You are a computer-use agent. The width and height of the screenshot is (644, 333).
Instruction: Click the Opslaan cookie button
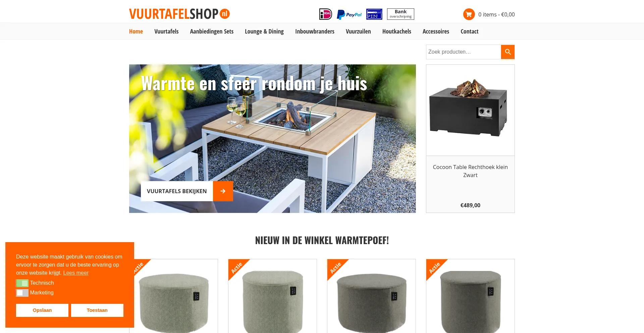[42, 310]
